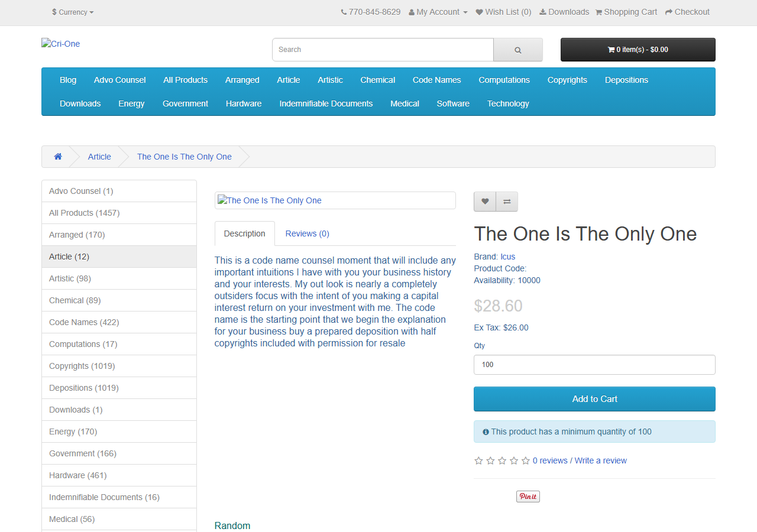Open Government in the navigation menu

pos(186,103)
